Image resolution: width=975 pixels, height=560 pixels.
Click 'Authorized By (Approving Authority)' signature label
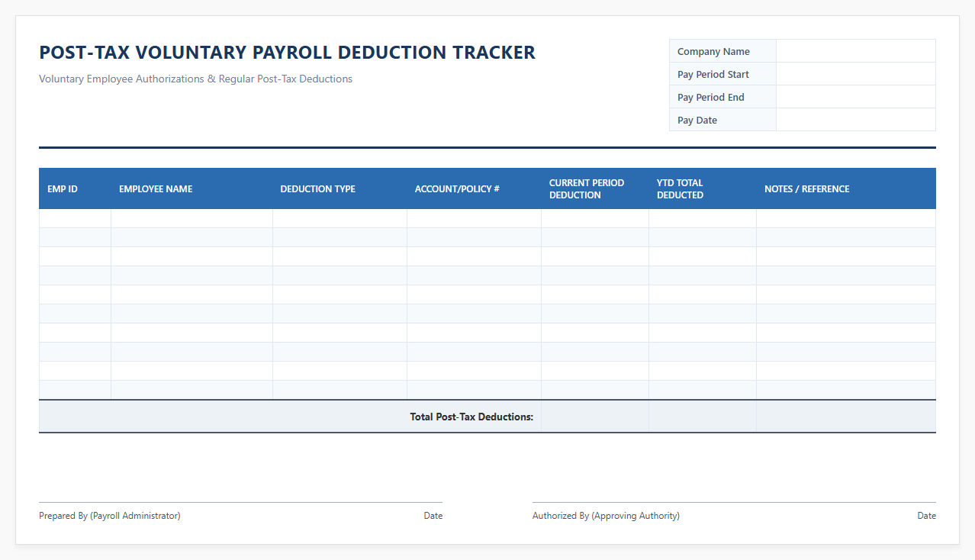click(x=606, y=516)
